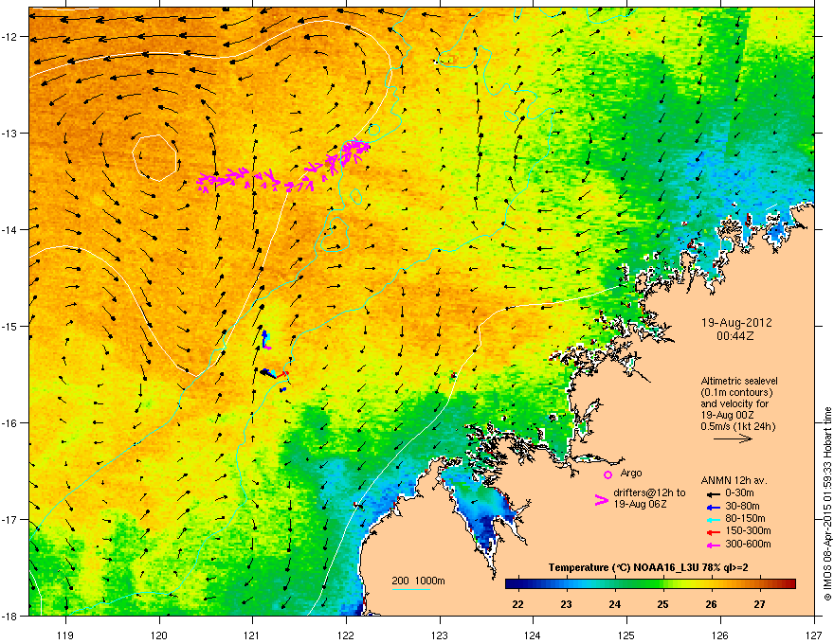The height and width of the screenshot is (644, 834).
Task: Click the '19-Aug 06Z' legend text
Action: click(640, 504)
